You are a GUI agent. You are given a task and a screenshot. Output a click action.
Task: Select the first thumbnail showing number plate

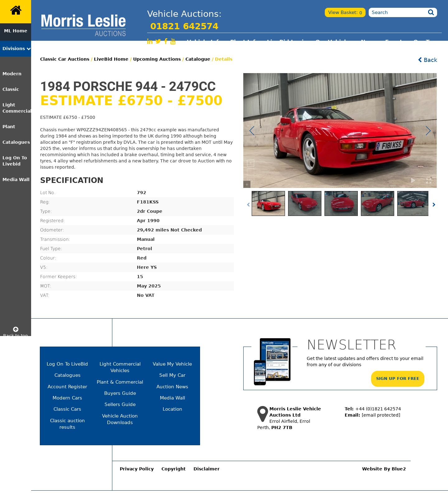tap(268, 203)
